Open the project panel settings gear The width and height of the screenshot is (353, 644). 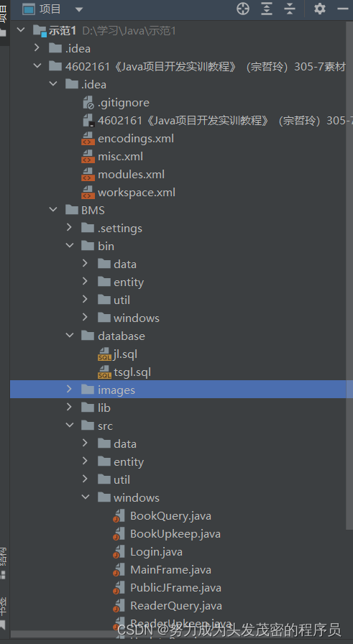[x=320, y=9]
